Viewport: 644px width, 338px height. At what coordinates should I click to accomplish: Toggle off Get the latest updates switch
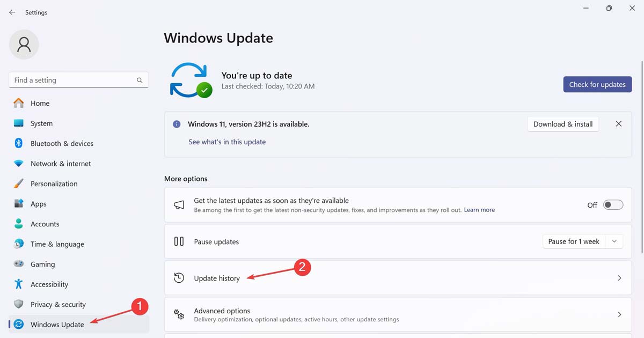(613, 204)
